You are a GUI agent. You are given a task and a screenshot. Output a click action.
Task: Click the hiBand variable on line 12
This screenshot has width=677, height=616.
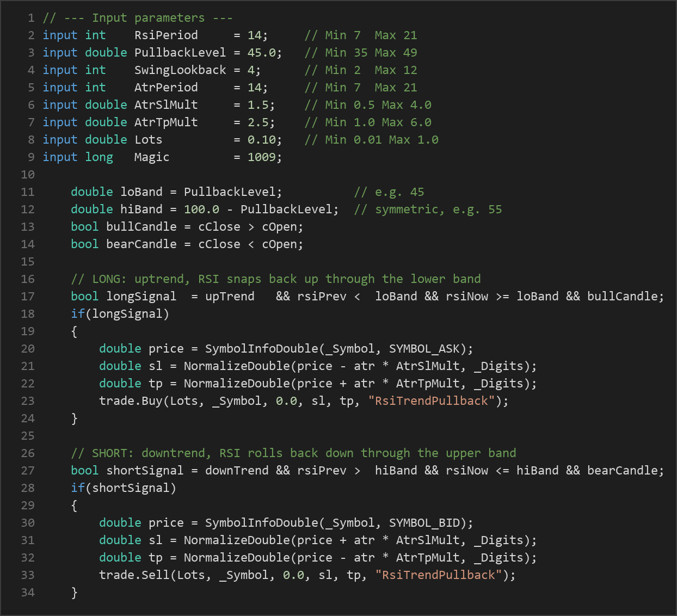(141, 209)
